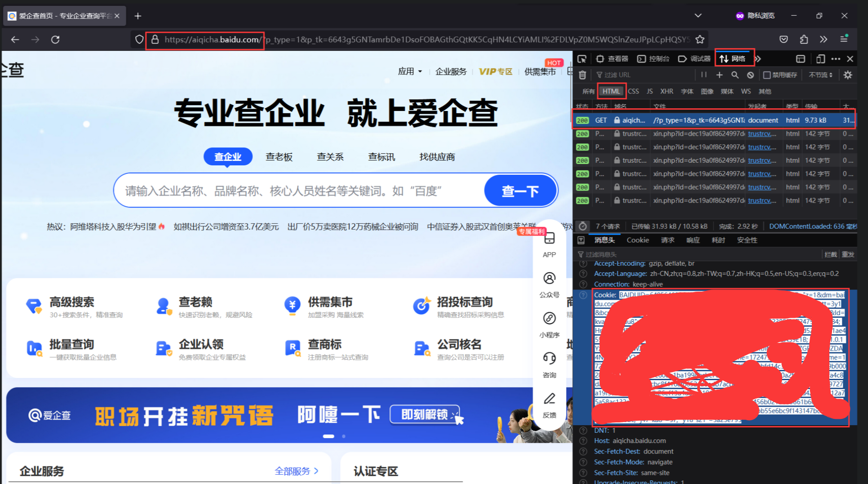The width and height of the screenshot is (868, 484).
Task: Toggle responsive design mode icon
Action: tap(819, 58)
